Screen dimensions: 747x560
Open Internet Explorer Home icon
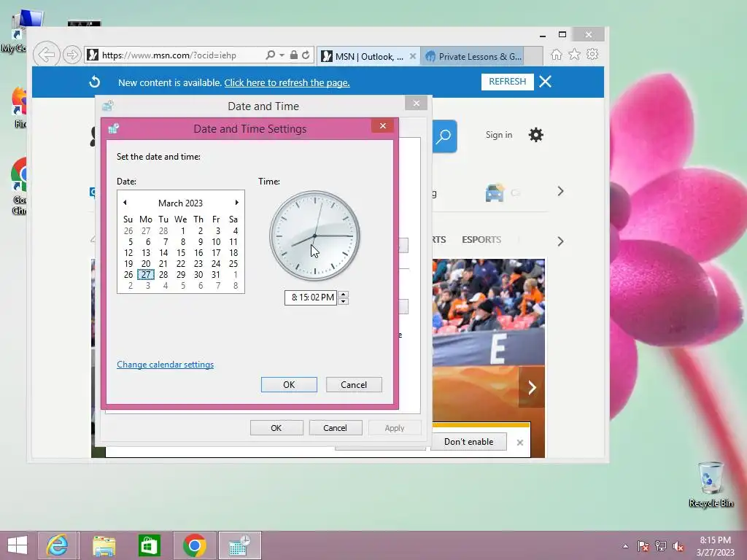557,54
